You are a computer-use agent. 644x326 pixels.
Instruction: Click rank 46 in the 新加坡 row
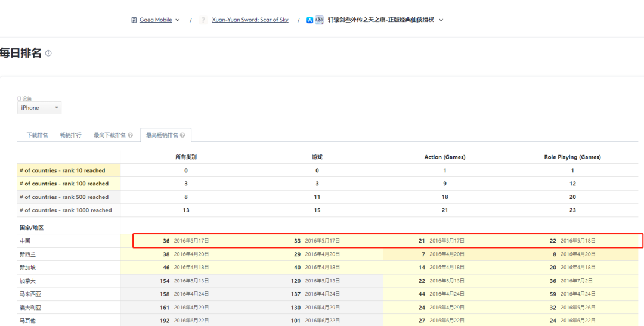[166, 267]
